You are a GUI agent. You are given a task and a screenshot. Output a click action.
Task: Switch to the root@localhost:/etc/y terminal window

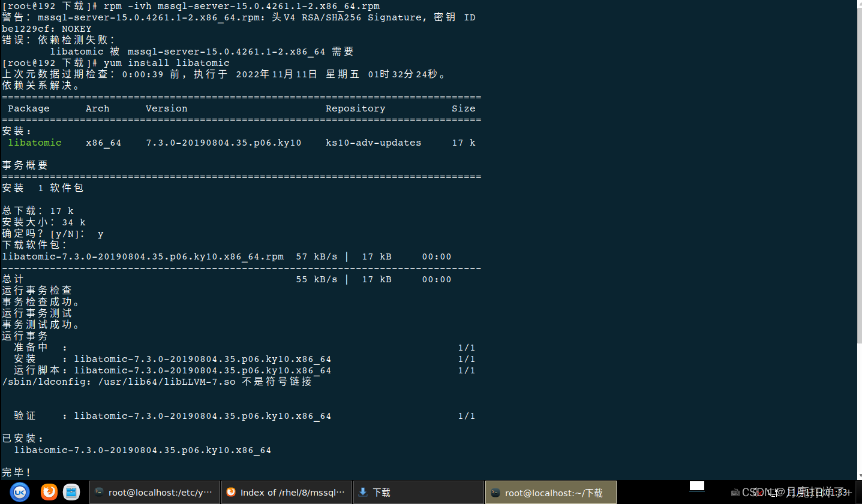pyautogui.click(x=155, y=492)
